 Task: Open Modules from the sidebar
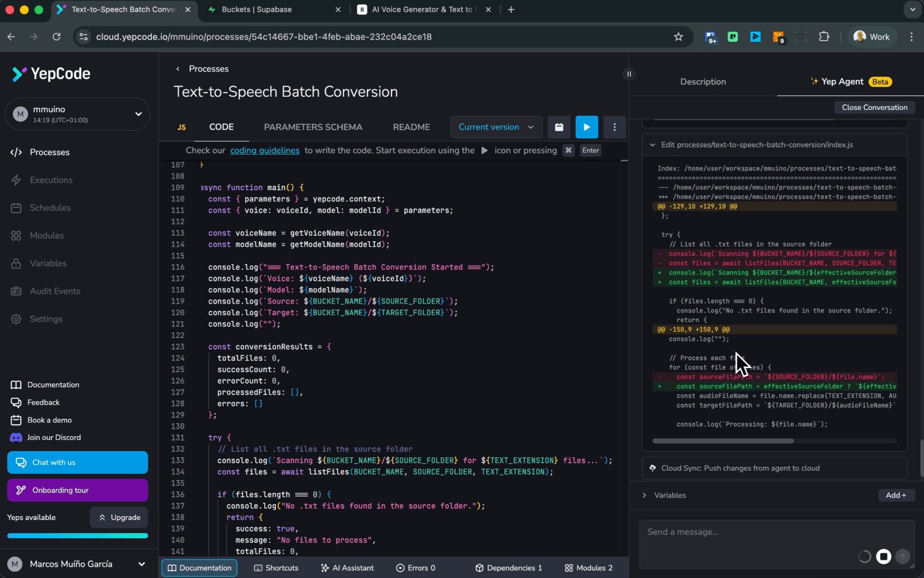tap(46, 235)
